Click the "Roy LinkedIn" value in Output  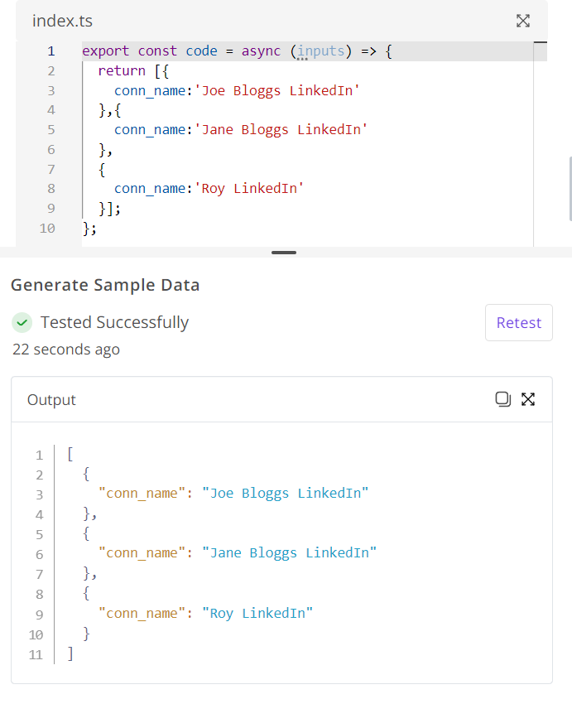click(x=257, y=614)
